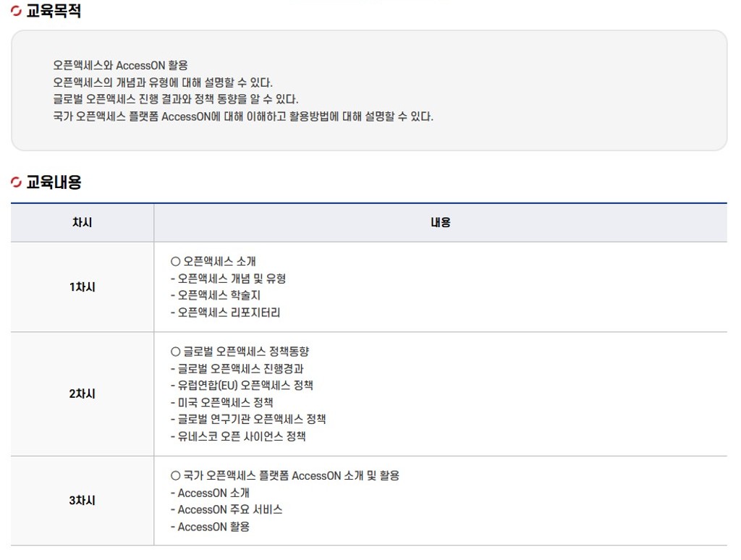This screenshot has height=560, width=741.
Task: Select the 교육목적 section heading
Action: 54,12
